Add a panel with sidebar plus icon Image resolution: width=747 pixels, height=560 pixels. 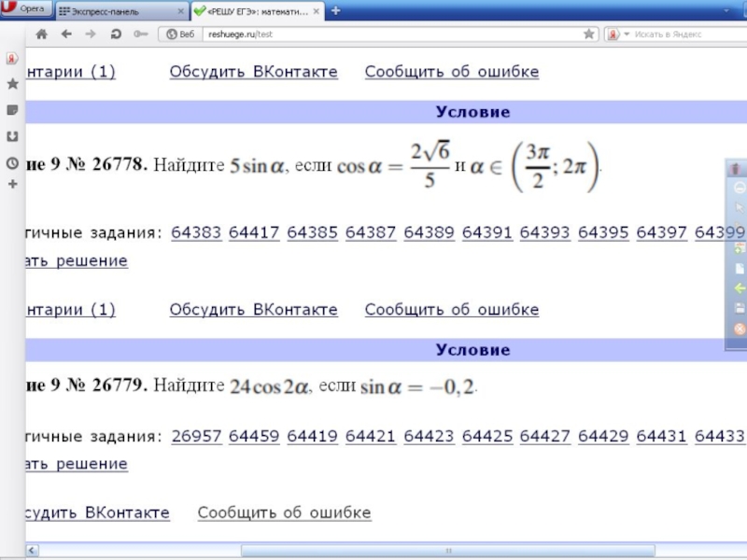12,185
